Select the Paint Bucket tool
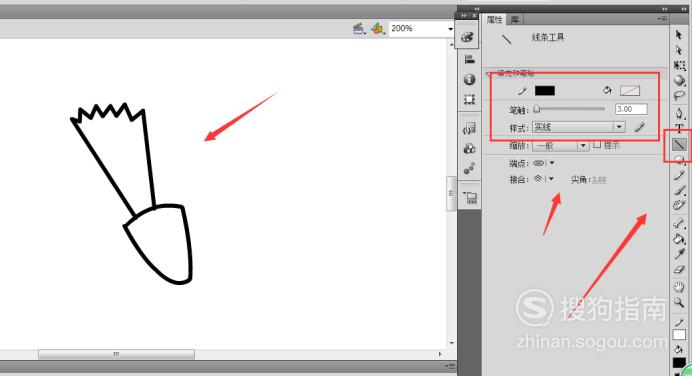 pyautogui.click(x=679, y=239)
